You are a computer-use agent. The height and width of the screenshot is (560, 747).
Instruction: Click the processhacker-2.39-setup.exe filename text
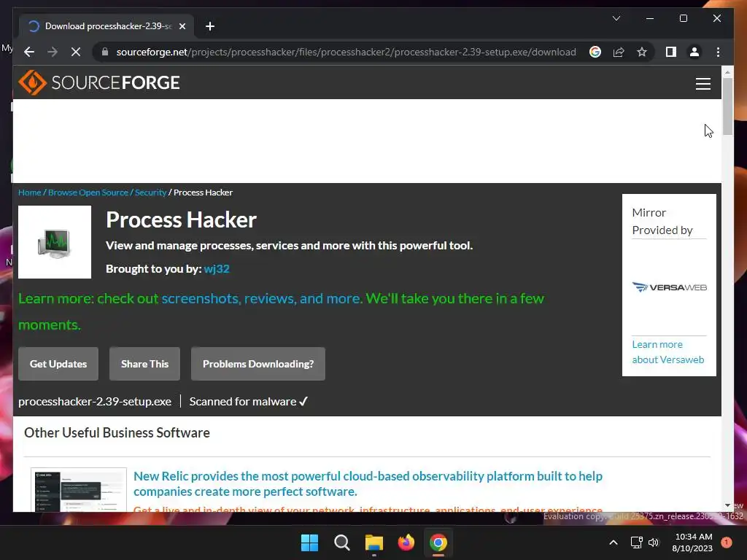click(x=95, y=402)
